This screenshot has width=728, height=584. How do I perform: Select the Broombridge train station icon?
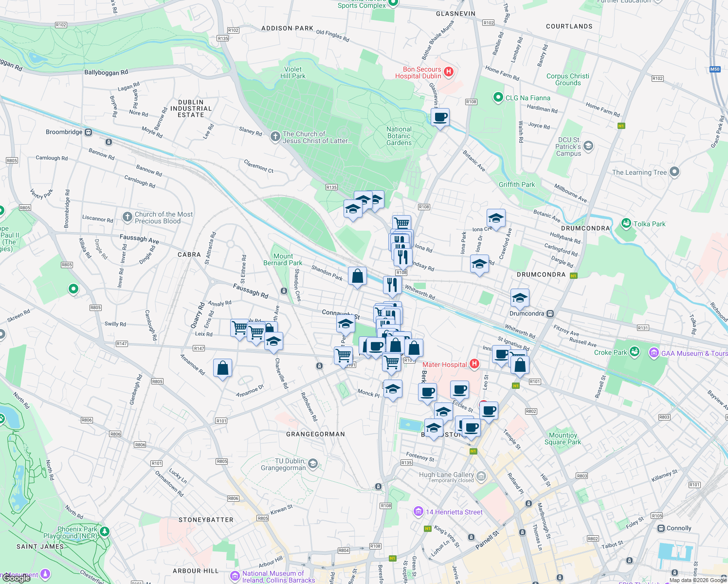point(88,132)
